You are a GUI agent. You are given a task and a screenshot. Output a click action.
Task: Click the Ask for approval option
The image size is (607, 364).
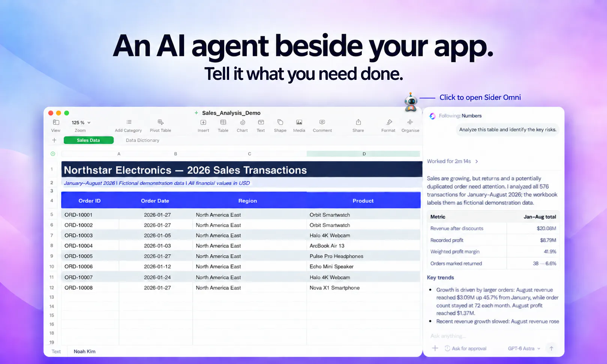465,348
